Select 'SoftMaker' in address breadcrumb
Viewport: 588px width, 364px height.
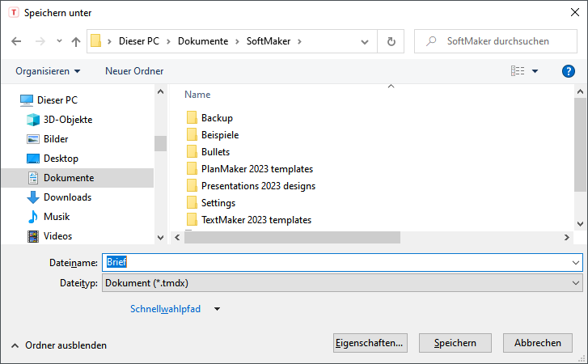click(x=269, y=41)
